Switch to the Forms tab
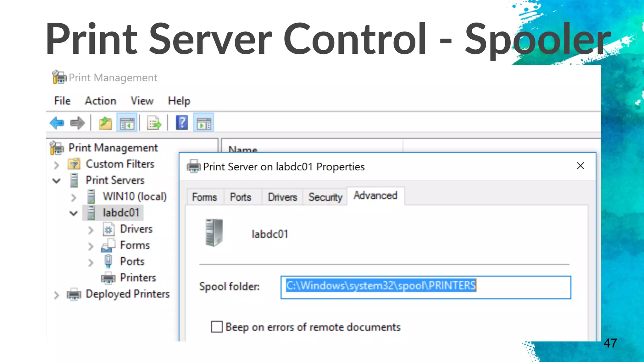Screen dimensions: 644x362 click(x=205, y=197)
